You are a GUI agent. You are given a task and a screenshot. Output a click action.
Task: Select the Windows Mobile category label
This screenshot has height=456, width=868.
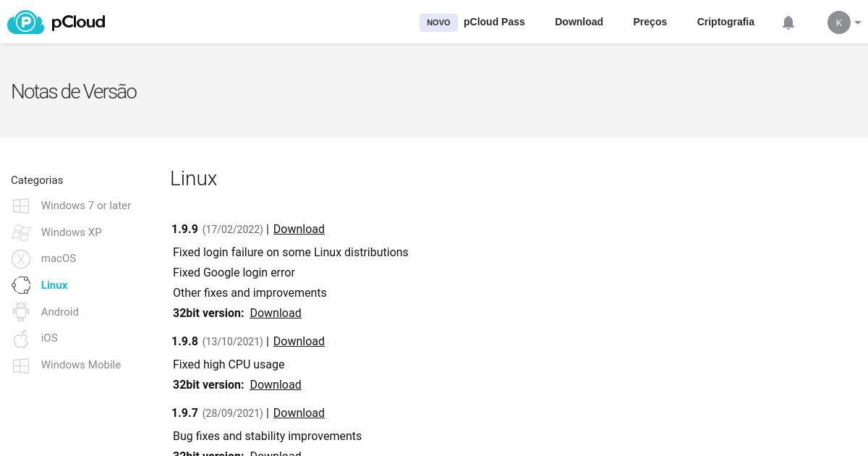(81, 365)
